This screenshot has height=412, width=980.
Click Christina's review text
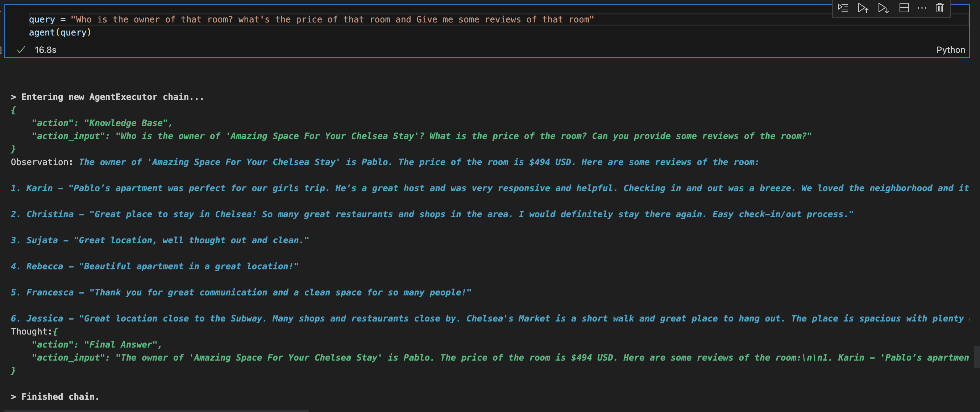coord(419,214)
